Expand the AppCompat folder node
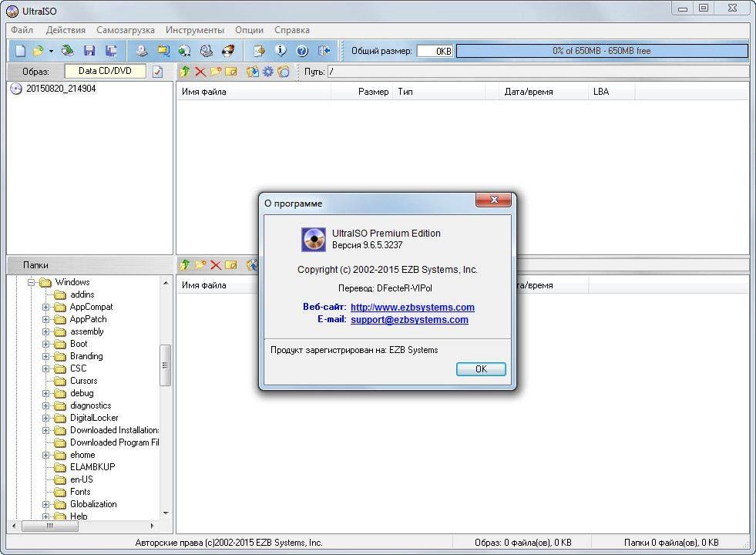756x555 pixels. [45, 307]
